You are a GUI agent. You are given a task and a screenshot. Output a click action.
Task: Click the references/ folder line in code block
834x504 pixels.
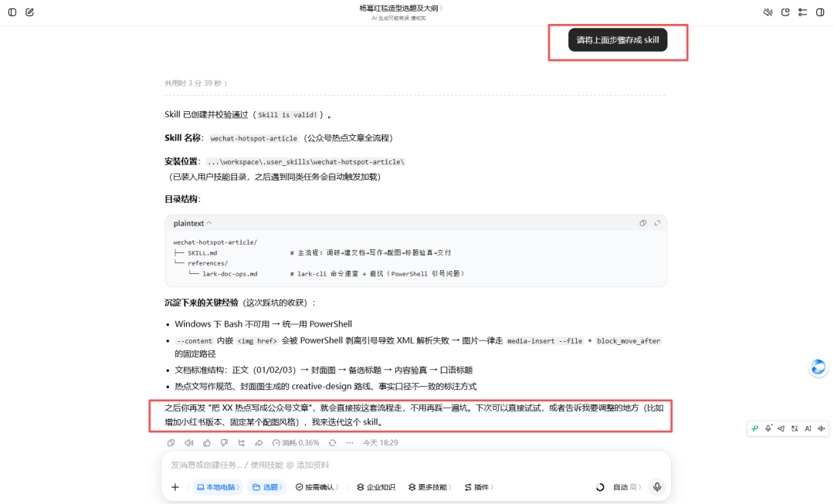[208, 263]
